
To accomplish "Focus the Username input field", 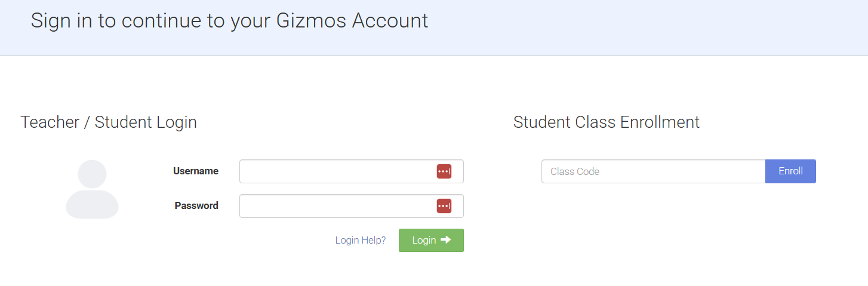I will (x=352, y=171).
